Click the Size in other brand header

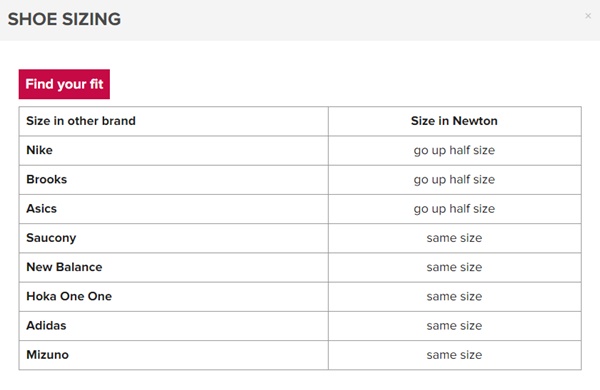(x=81, y=121)
